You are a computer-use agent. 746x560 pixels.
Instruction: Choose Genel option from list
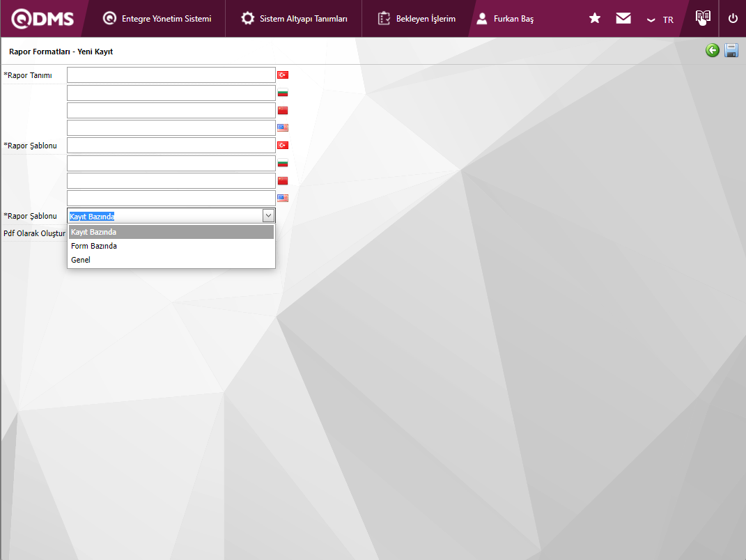[x=171, y=260]
